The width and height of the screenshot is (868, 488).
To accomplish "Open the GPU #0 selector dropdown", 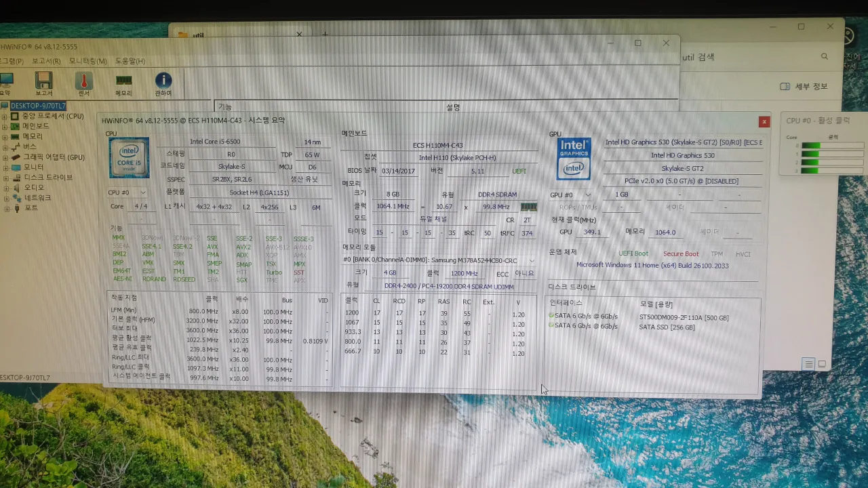I will [x=572, y=195].
